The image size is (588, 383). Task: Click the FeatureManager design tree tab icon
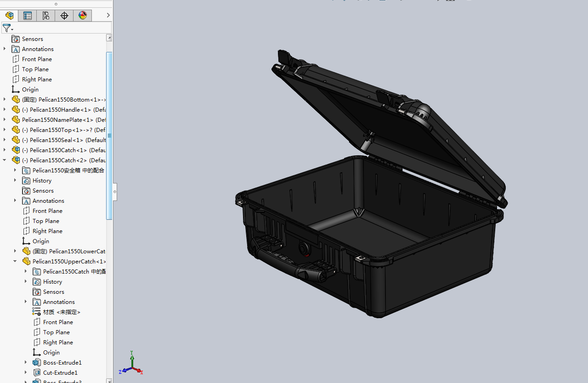[x=9, y=16]
